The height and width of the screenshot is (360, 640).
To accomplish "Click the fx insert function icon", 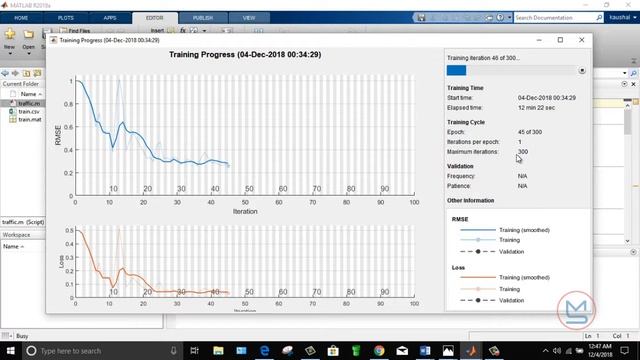I will (183, 31).
